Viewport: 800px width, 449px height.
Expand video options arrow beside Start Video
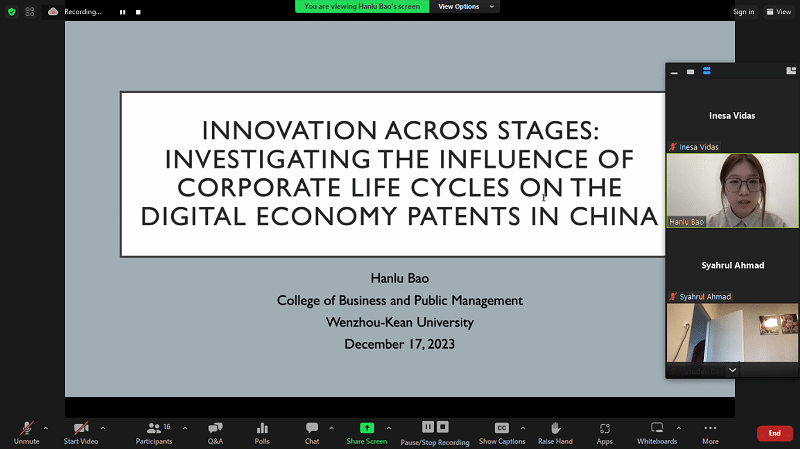coord(103,427)
